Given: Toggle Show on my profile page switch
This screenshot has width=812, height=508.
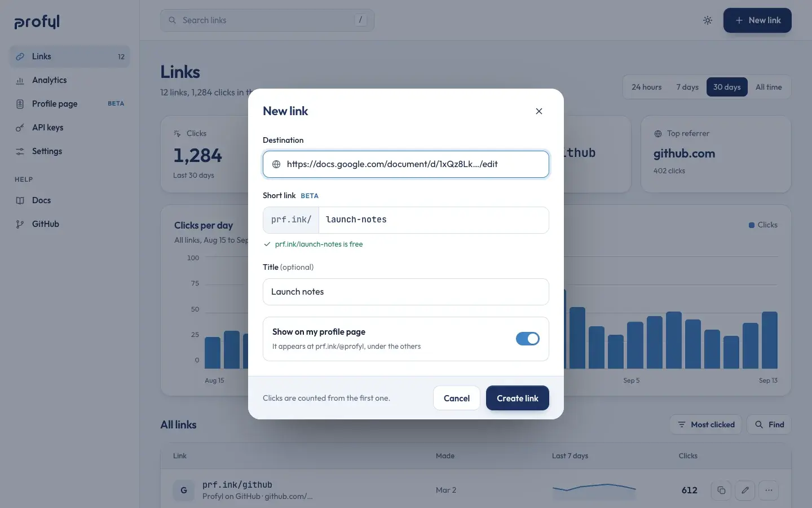Looking at the screenshot, I should (x=528, y=339).
